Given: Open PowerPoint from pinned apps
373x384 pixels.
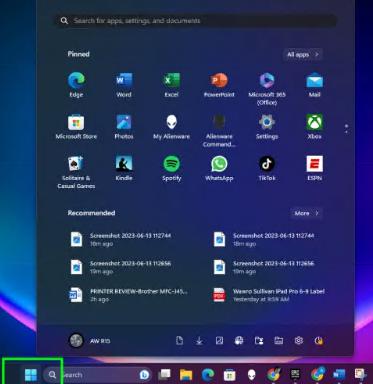Looking at the screenshot, I should (219, 85).
